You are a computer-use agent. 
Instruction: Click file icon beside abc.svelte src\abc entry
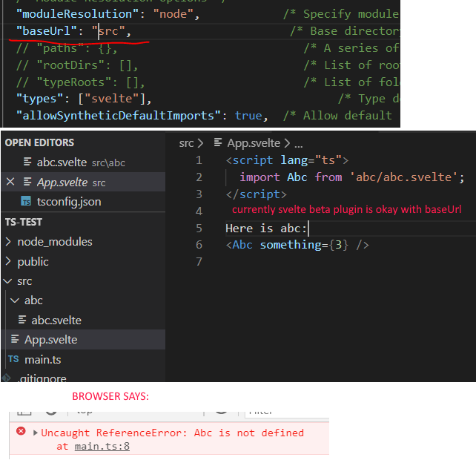pos(27,162)
